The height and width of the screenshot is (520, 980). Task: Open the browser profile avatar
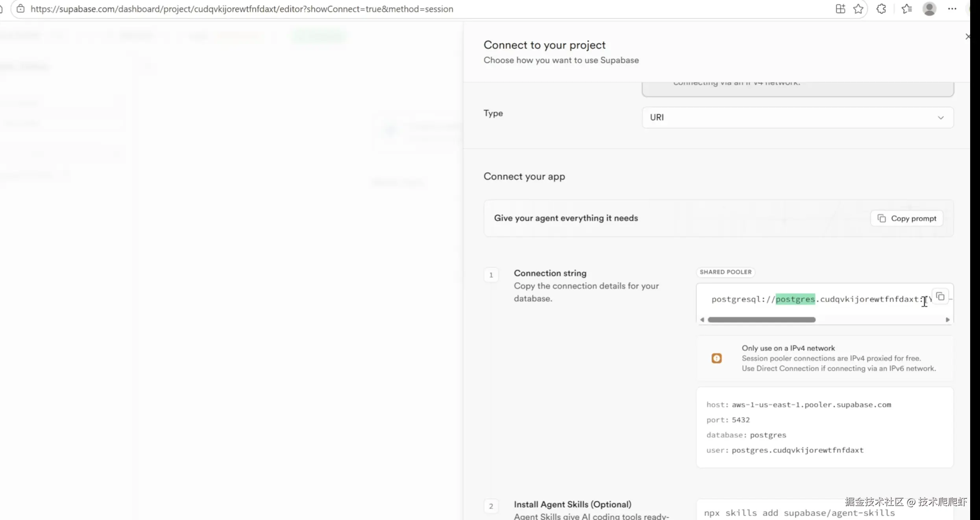pyautogui.click(x=929, y=9)
